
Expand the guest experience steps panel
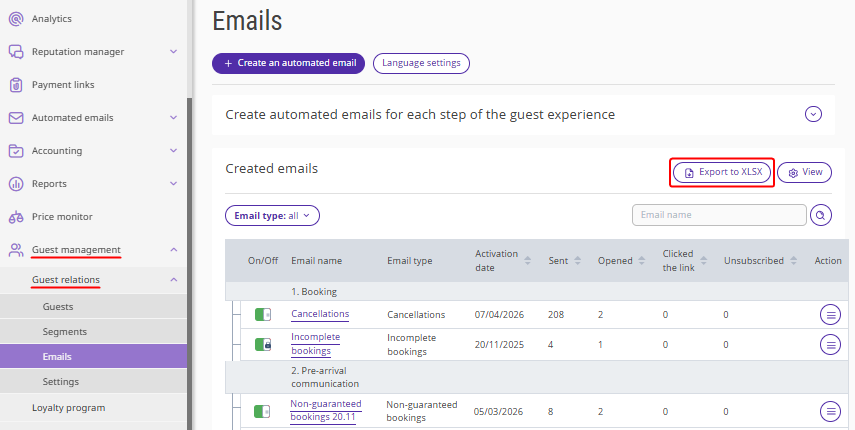813,114
